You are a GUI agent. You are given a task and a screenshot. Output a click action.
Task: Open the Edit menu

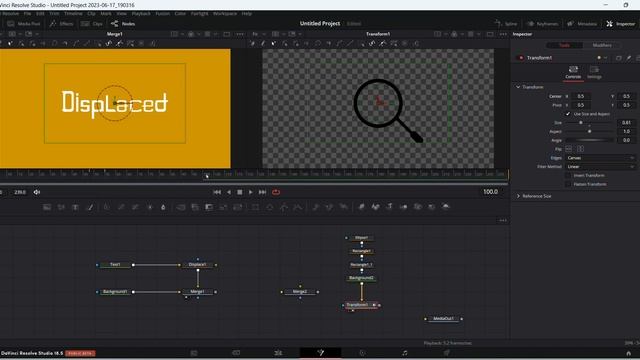point(40,13)
